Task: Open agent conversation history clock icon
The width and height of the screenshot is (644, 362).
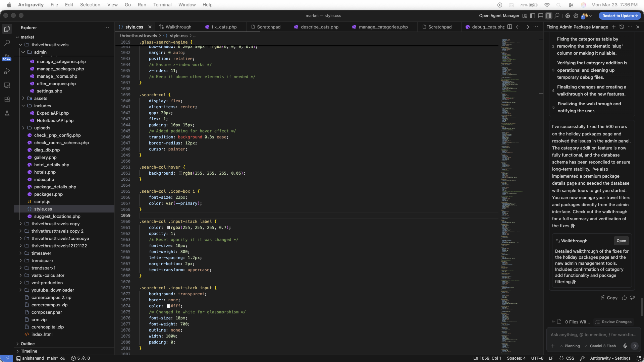Action: [x=622, y=27]
